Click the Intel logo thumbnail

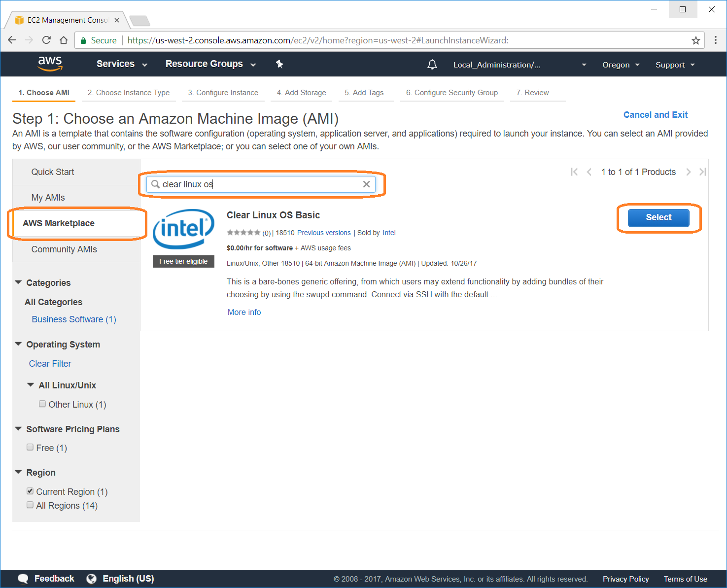(183, 229)
